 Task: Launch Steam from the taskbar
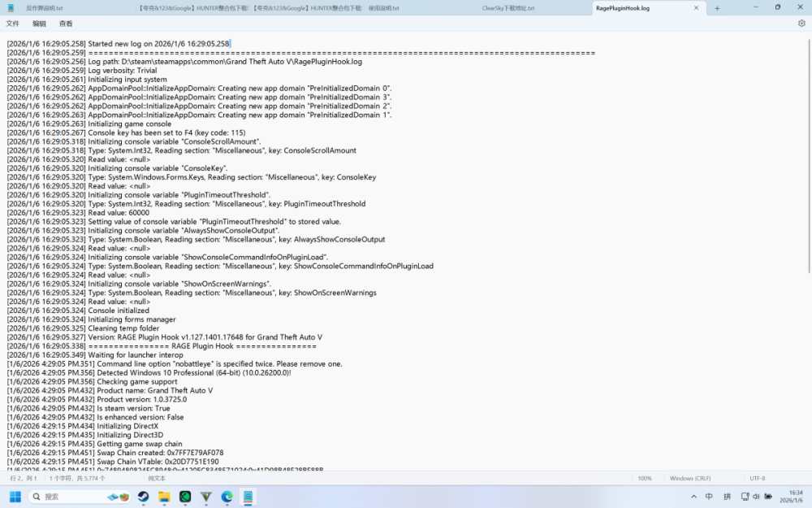143,497
